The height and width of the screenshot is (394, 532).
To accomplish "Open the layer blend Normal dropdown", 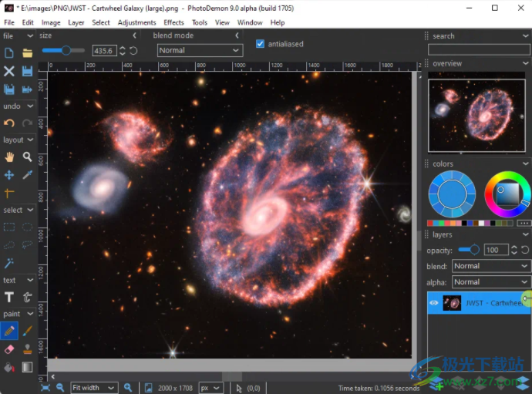I will tap(491, 266).
